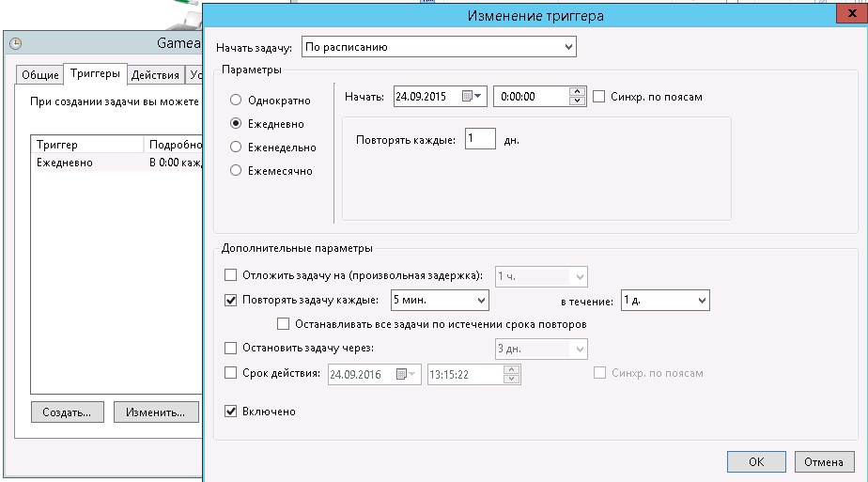Toggle the Отложить задачу на checkbox

[x=231, y=275]
